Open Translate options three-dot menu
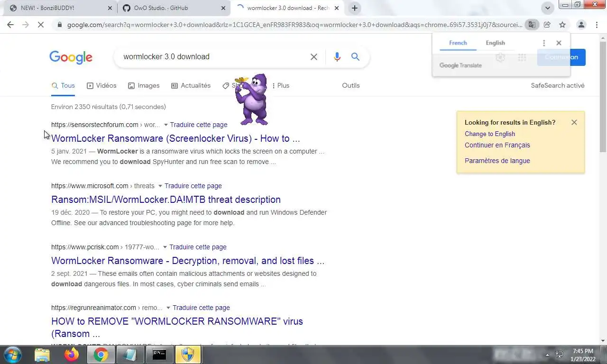The height and width of the screenshot is (364, 607). [x=544, y=43]
